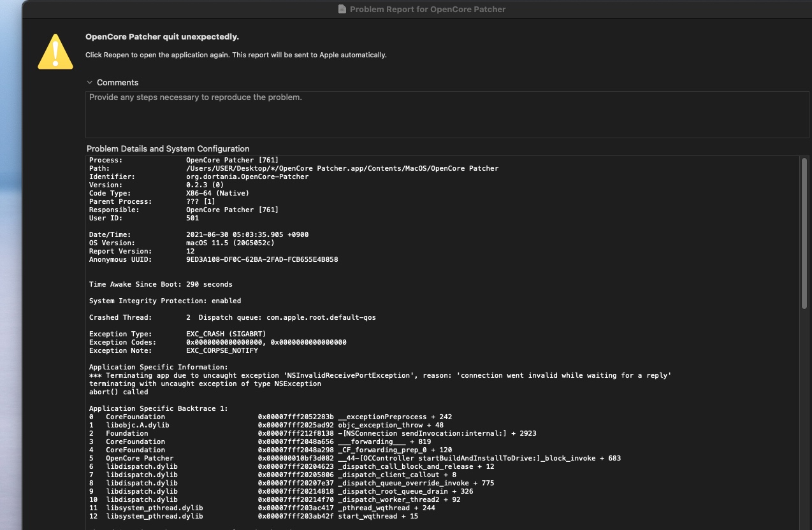
Task: Click backtrace frame 1 objc_exception_throw
Action: click(x=266, y=425)
